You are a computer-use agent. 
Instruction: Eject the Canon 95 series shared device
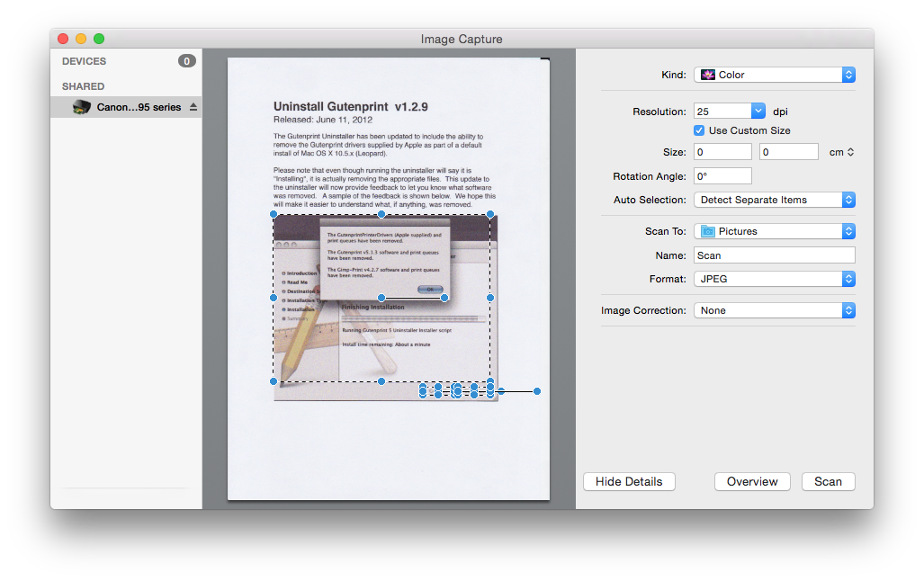click(x=193, y=107)
